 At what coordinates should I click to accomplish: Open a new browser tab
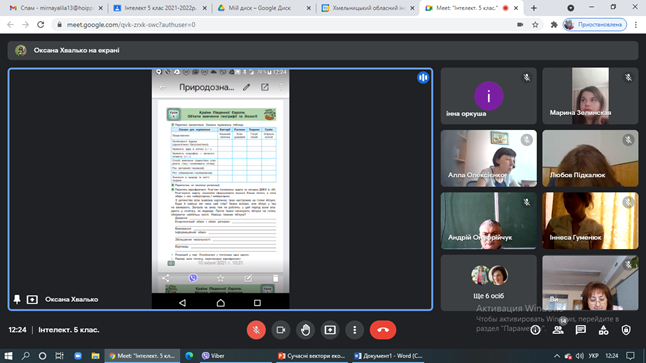[534, 8]
